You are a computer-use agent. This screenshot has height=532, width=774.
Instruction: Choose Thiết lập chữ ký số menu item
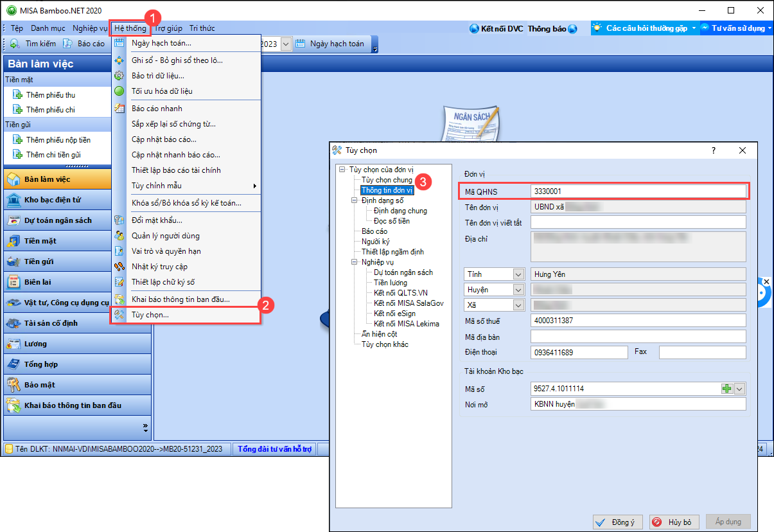click(x=186, y=282)
